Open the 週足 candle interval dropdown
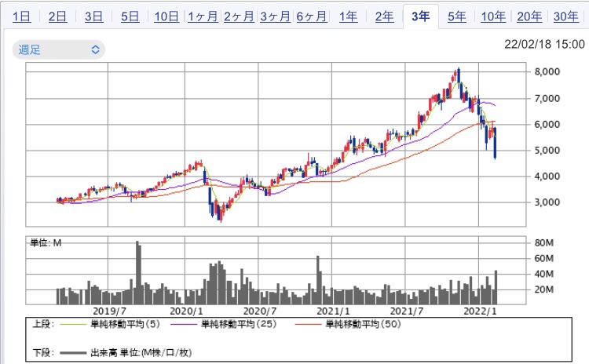Viewport: 589px width, 364px height. 59,49
